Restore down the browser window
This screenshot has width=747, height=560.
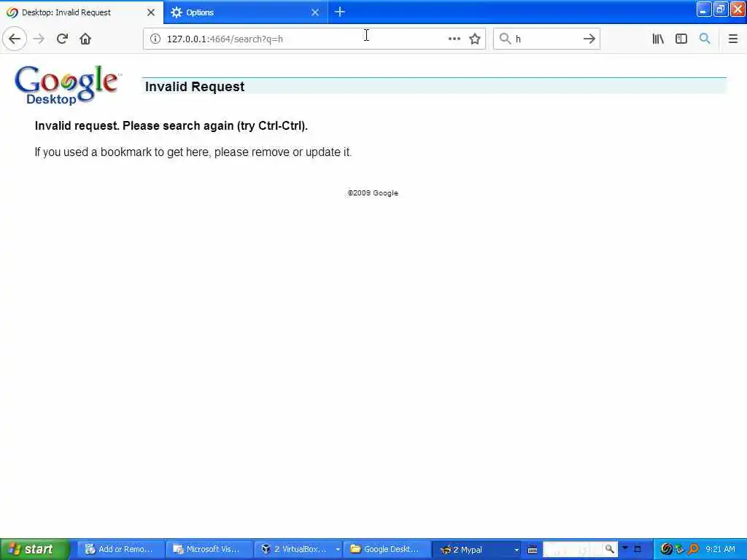(721, 9)
